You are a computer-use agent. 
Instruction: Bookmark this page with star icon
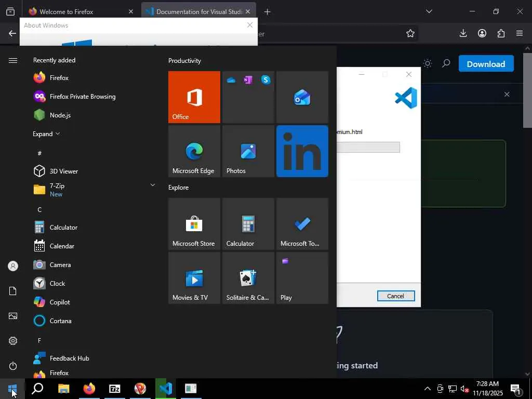point(410,33)
